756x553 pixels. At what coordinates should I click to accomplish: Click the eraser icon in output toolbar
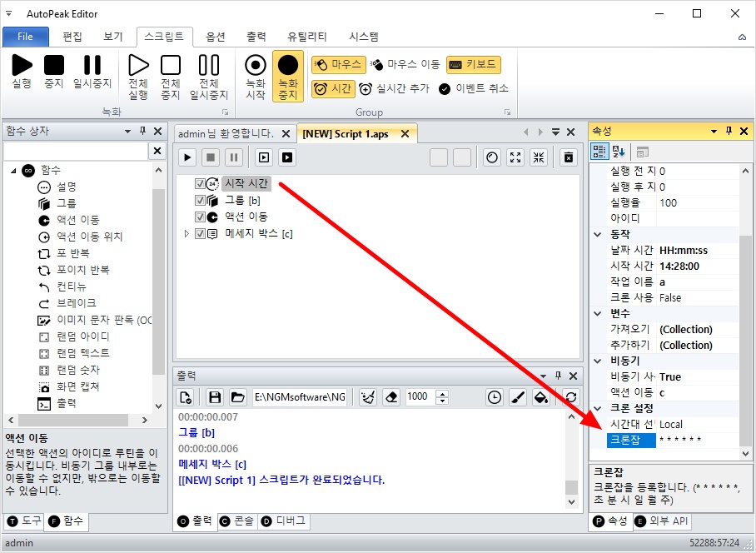(391, 397)
